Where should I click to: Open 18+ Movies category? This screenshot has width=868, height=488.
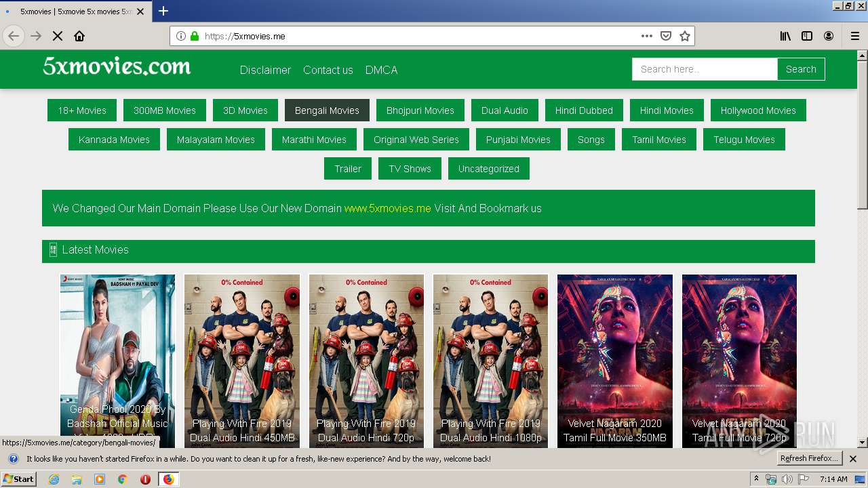point(82,110)
